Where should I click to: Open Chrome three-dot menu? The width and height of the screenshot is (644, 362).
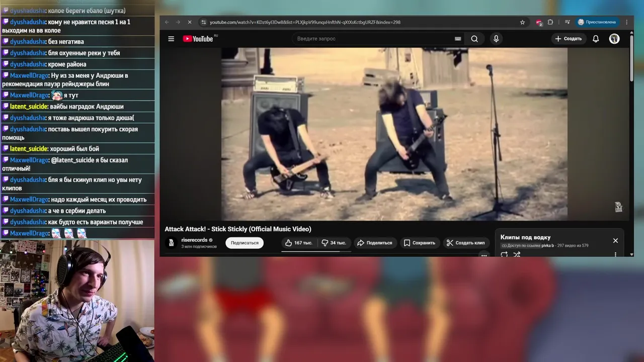click(627, 22)
